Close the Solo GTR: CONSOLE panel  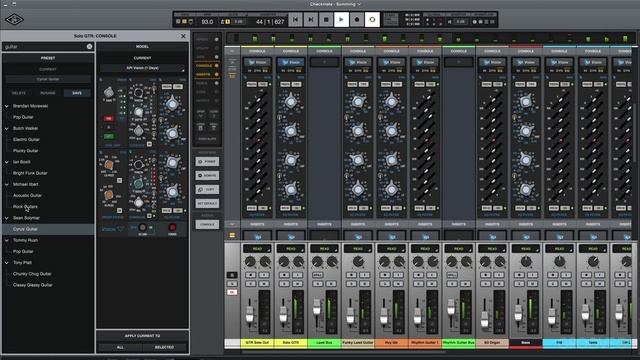[x=183, y=36]
